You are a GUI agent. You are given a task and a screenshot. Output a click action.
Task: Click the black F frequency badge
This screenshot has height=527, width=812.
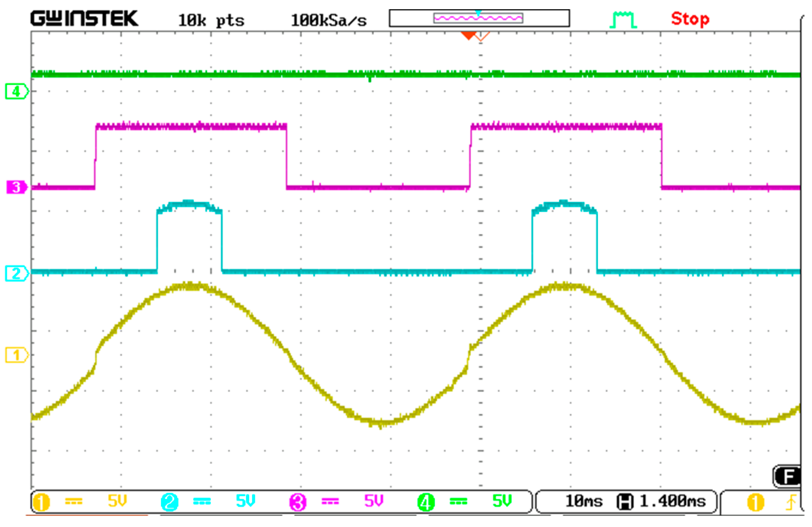[x=788, y=477]
